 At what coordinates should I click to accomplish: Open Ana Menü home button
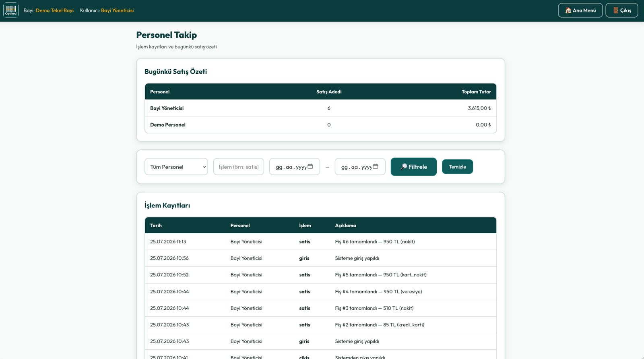[580, 10]
